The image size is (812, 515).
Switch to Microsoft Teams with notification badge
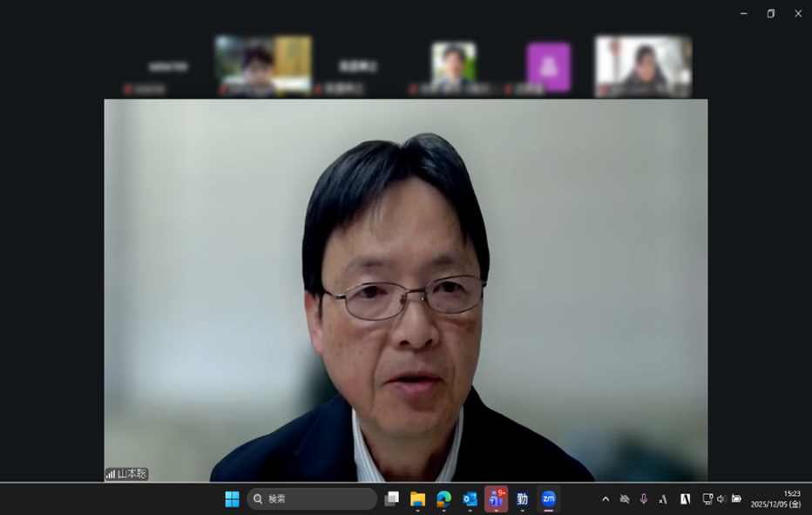click(x=497, y=499)
